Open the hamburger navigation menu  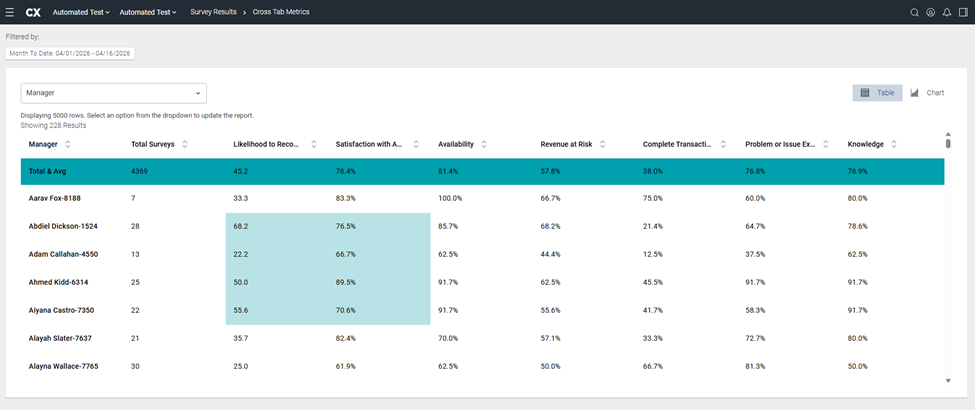pos(9,12)
